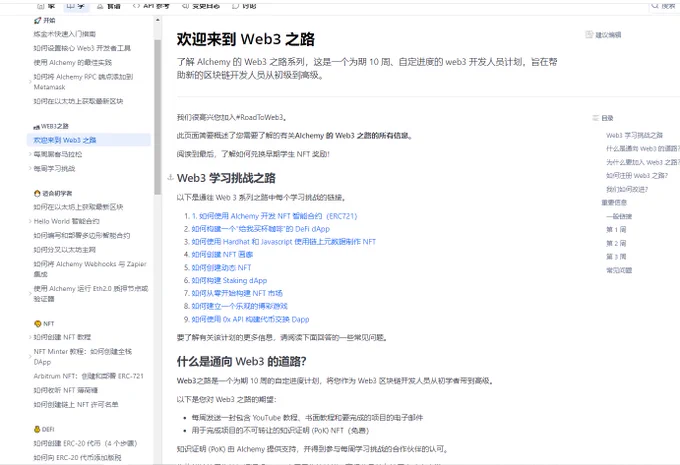Select 炼金术快速入门指南 in sidebar
Viewport: 680px width, 465px height.
(65, 34)
